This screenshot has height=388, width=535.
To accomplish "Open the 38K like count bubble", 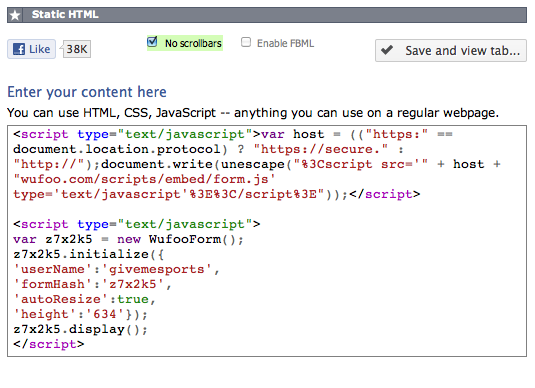I will [76, 49].
